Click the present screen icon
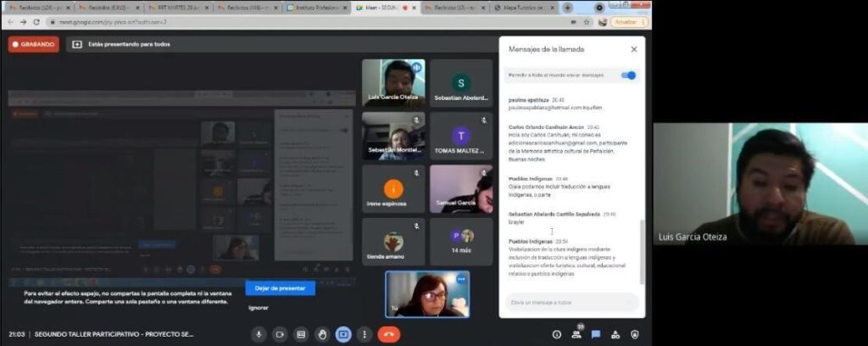 pos(343,334)
